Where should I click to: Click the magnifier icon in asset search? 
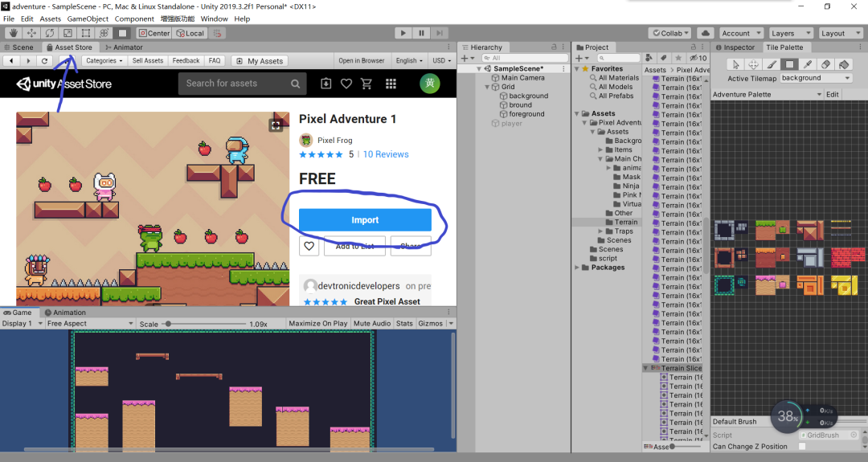(x=296, y=84)
